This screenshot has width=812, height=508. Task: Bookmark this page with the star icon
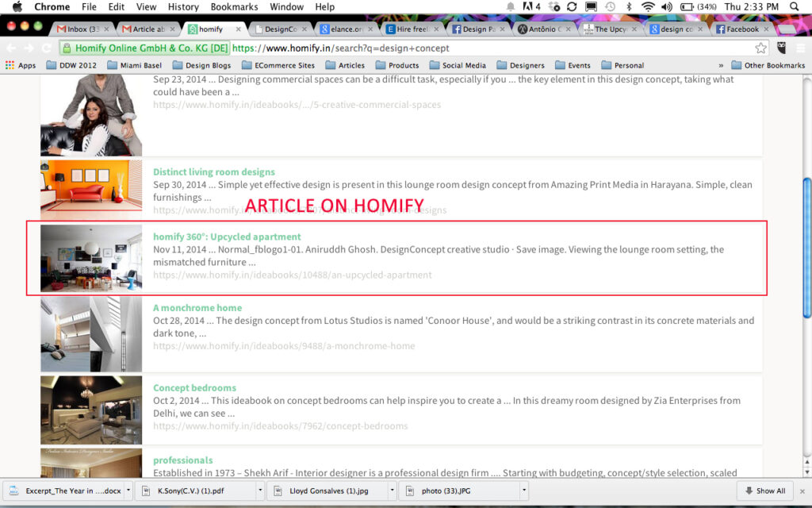tap(760, 48)
